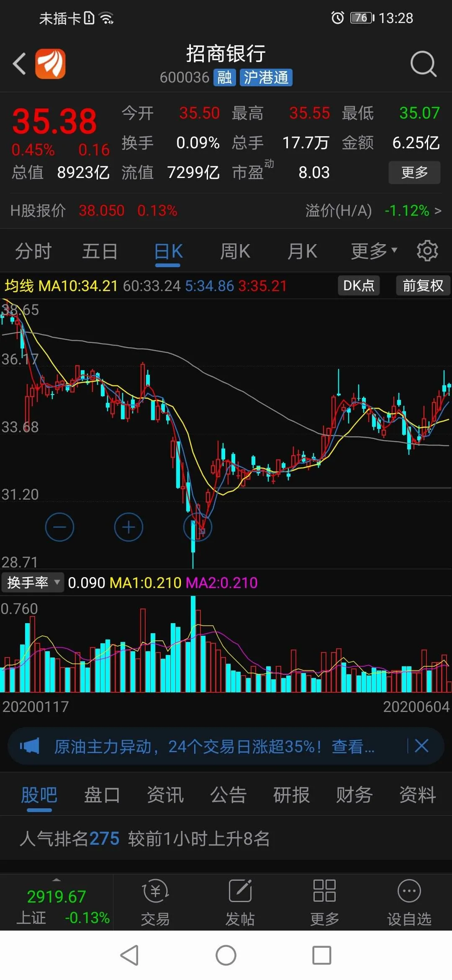Open the orange Eastmoney app logo
Viewport: 452px width, 980px height.
50,64
